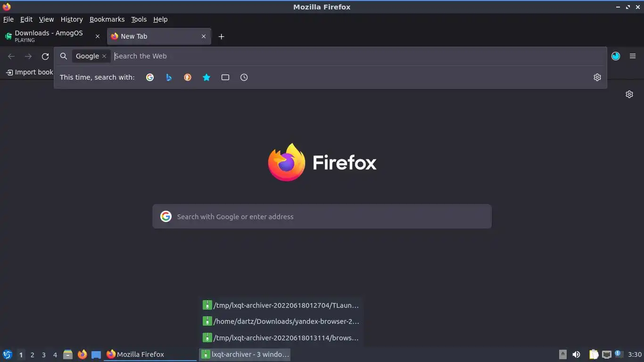Open network status tray icon

607,354
